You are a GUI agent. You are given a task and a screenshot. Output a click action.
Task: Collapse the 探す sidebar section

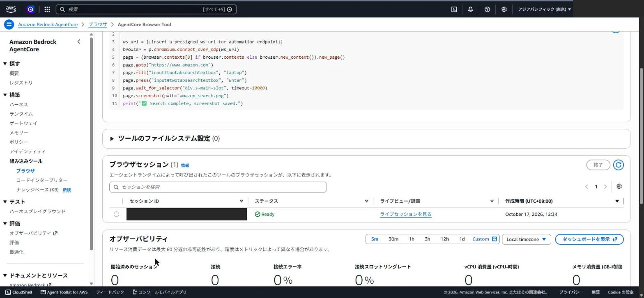click(5, 64)
